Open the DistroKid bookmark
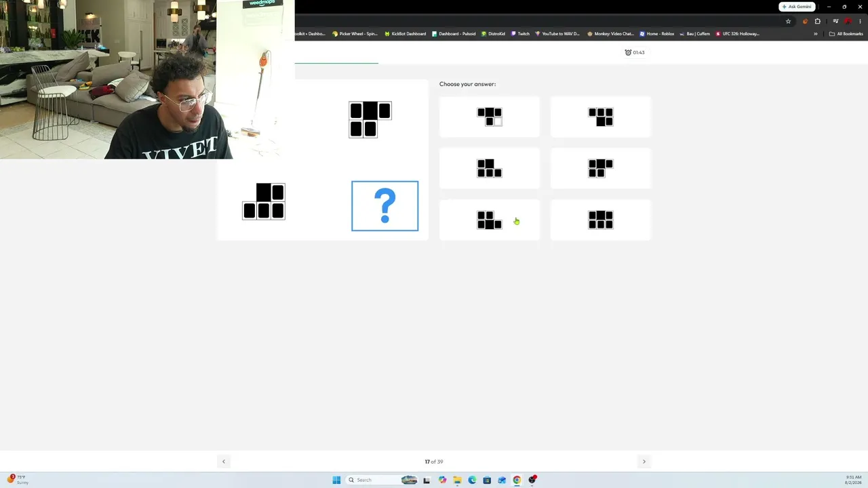Screen dimensions: 868x488 (494, 34)
